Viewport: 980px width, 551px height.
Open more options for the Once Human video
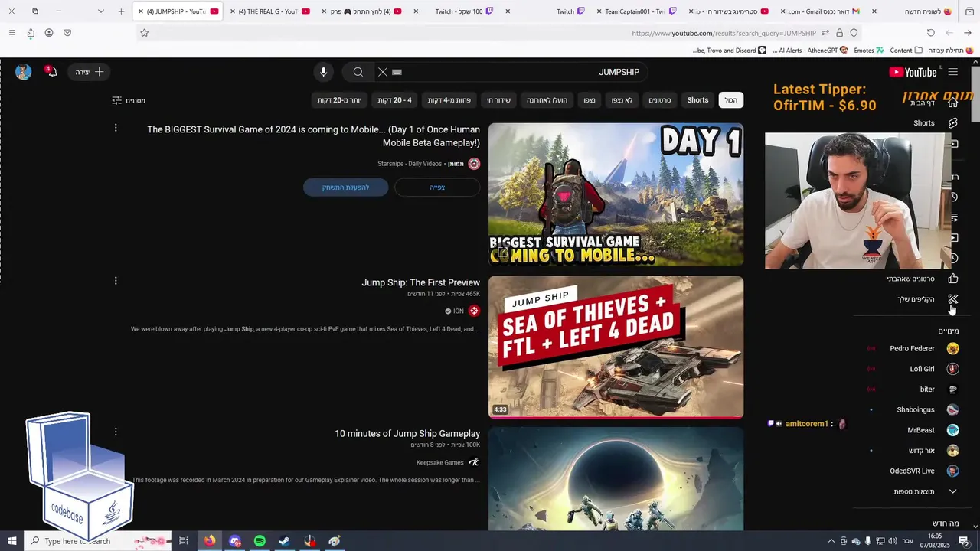coord(116,128)
